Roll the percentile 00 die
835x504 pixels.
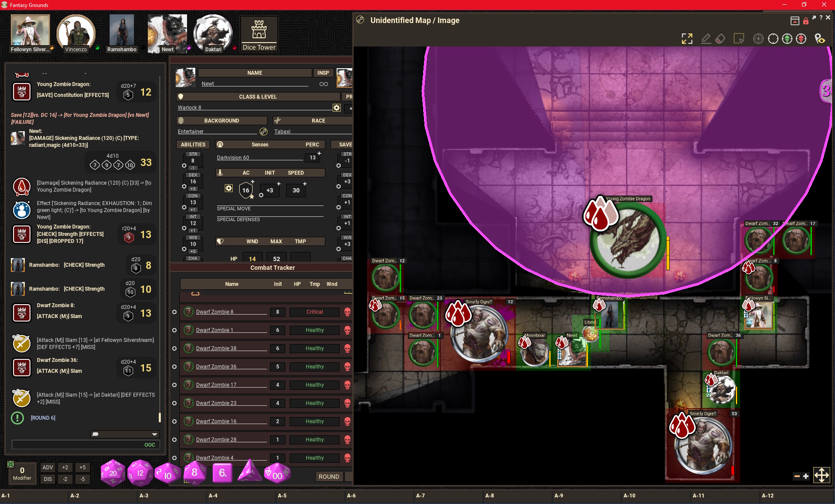click(x=277, y=474)
